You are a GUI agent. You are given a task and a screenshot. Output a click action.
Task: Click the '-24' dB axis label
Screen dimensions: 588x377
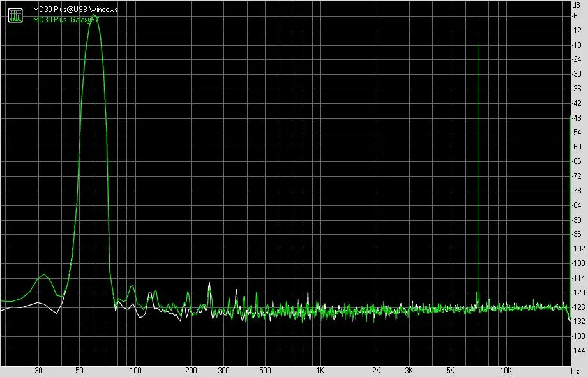point(577,59)
